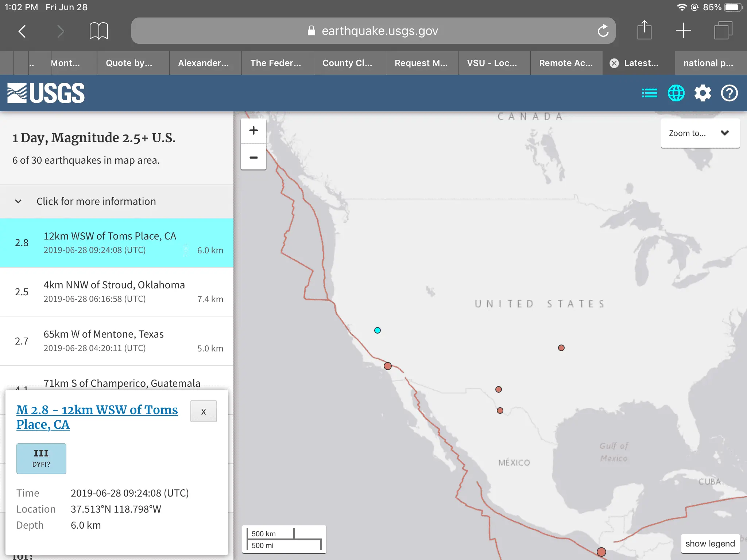Open M 2.8 Toms Place event link
This screenshot has width=747, height=560.
click(97, 417)
